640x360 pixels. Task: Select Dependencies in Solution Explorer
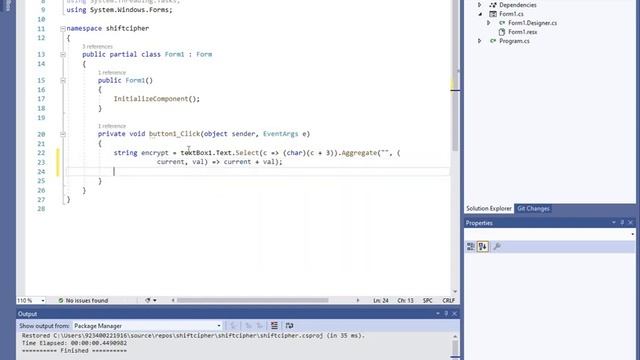518,5
